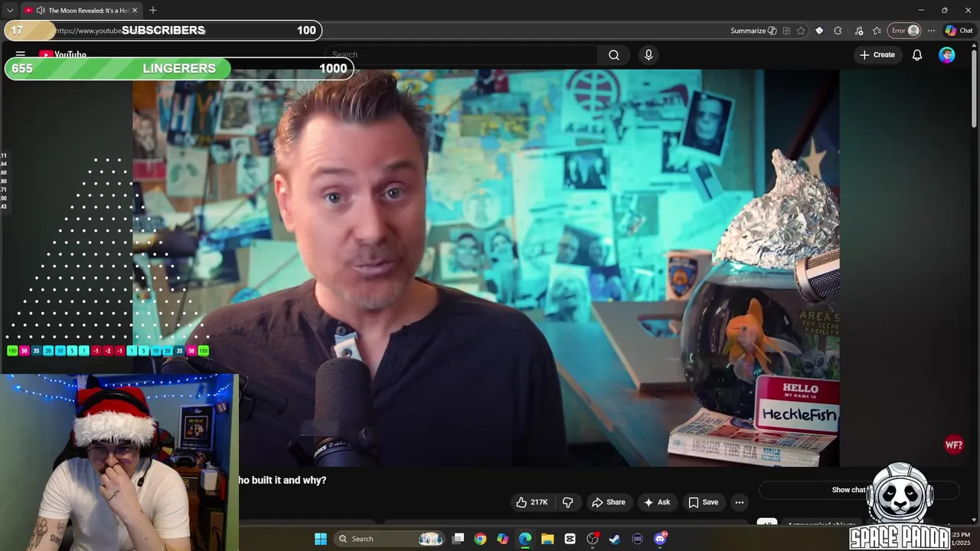Click the YouTube logo home link

(62, 54)
